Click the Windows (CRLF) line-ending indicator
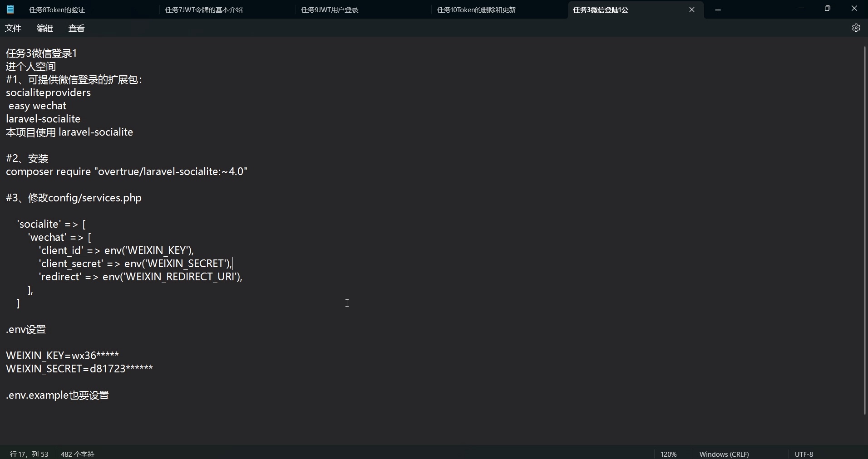Viewport: 868px width, 459px height. point(724,454)
